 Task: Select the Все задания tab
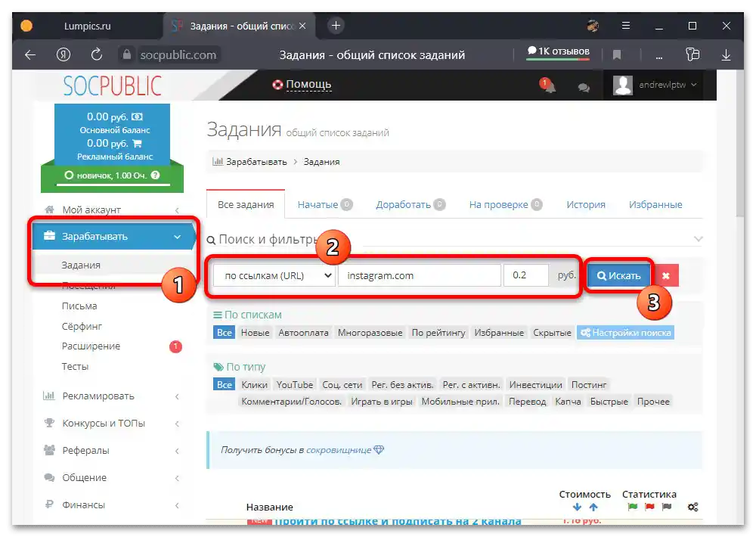pos(246,204)
